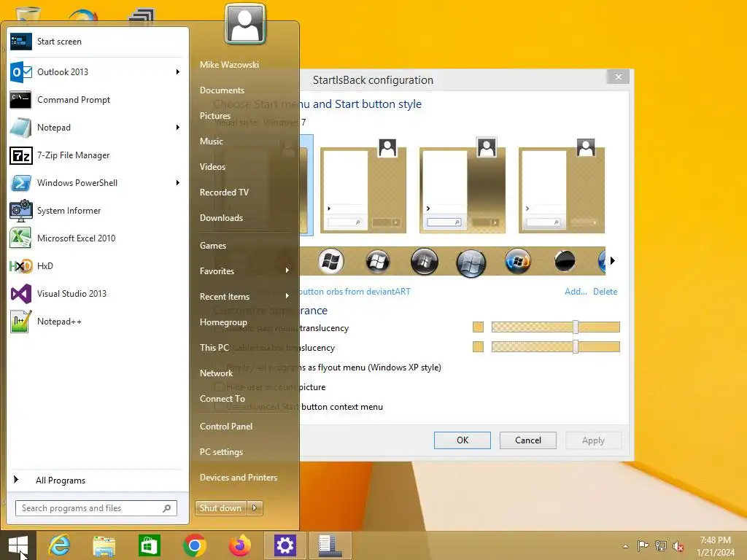The height and width of the screenshot is (560, 747).
Task: Pick the plain black sphere orb
Action: tap(565, 262)
